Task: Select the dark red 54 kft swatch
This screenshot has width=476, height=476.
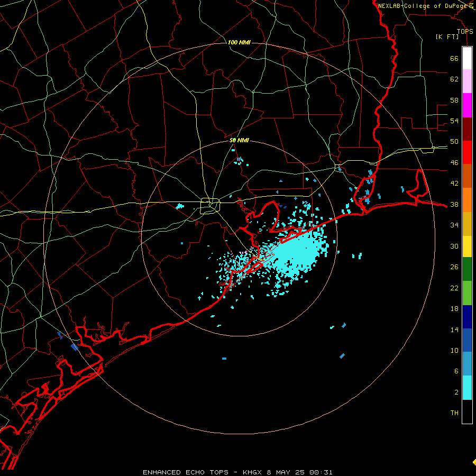Action: pos(467,129)
